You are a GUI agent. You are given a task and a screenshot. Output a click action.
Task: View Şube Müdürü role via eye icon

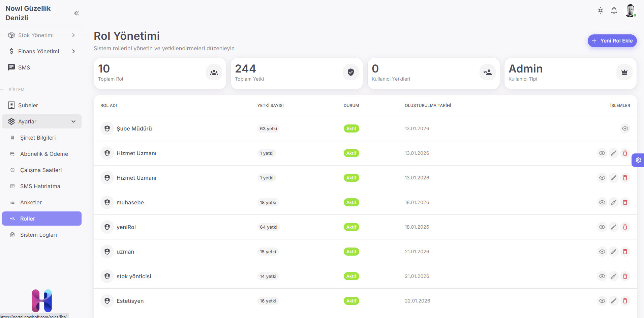coord(625,128)
